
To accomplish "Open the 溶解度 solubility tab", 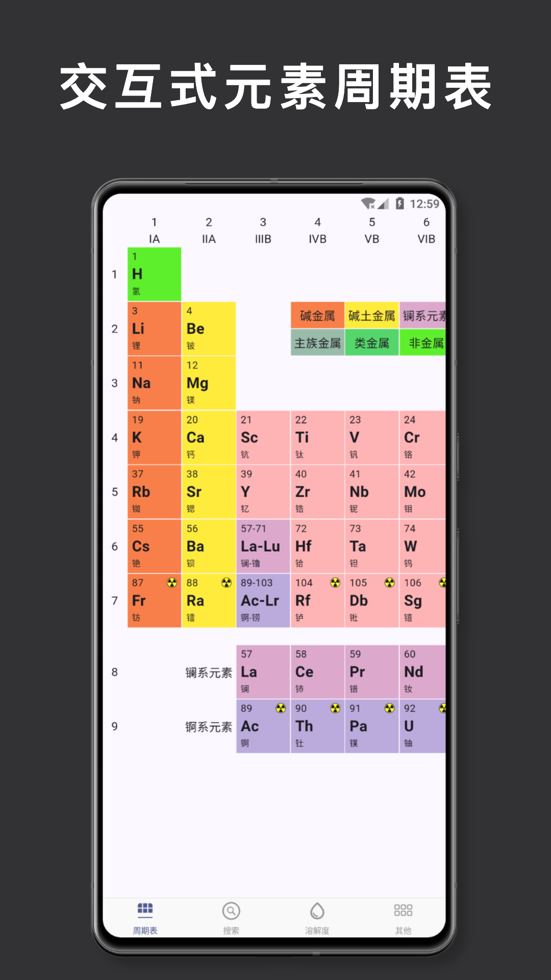I will click(317, 918).
